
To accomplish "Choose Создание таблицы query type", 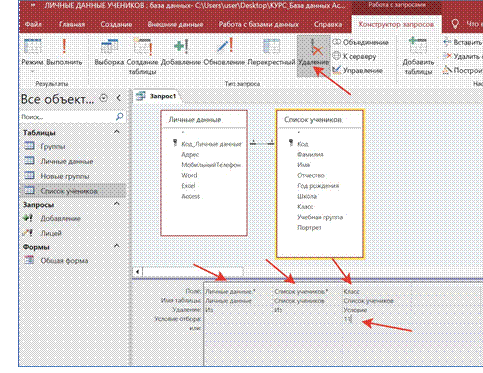I will click(142, 56).
